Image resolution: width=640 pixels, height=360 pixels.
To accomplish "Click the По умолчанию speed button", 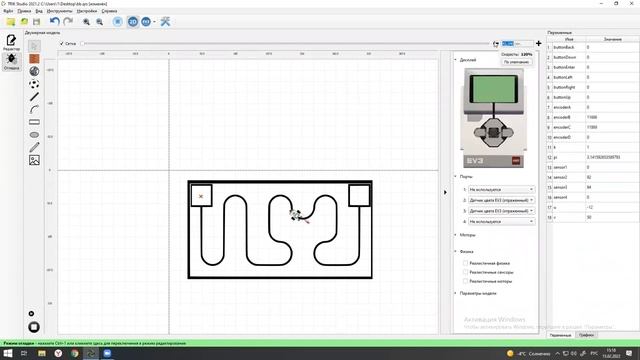I will [516, 62].
